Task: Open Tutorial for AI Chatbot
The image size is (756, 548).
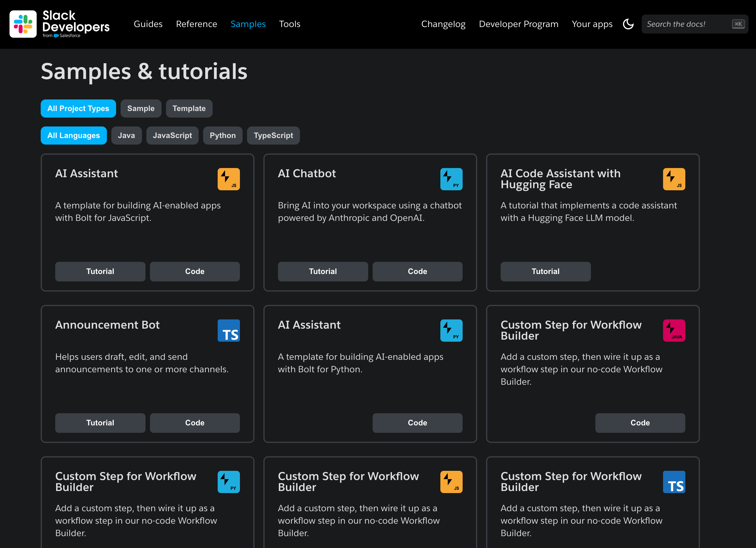Action: (x=323, y=271)
